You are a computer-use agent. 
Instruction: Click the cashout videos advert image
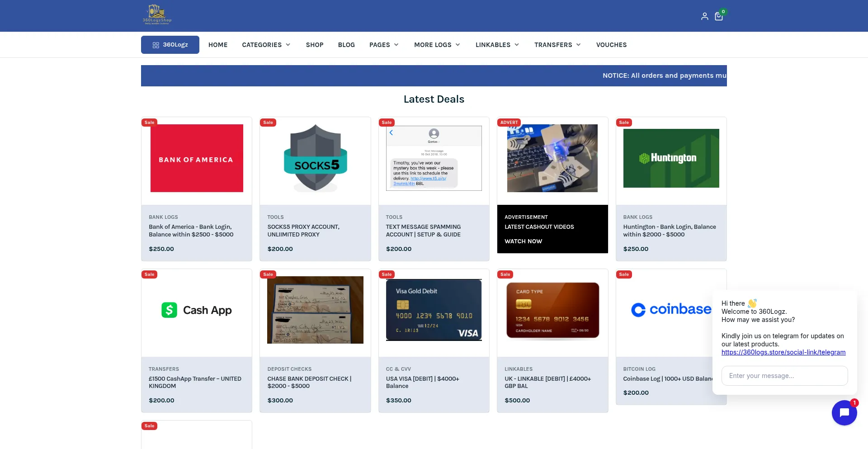(x=552, y=158)
